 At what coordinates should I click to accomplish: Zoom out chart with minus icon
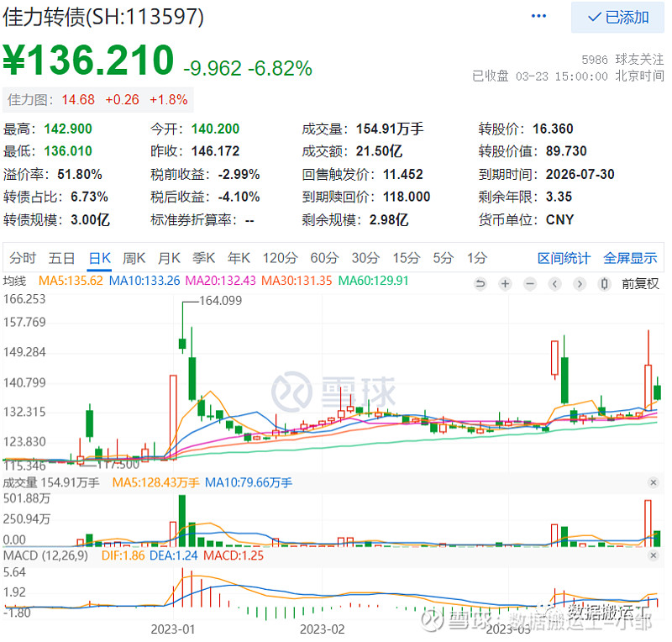pyautogui.click(x=530, y=283)
